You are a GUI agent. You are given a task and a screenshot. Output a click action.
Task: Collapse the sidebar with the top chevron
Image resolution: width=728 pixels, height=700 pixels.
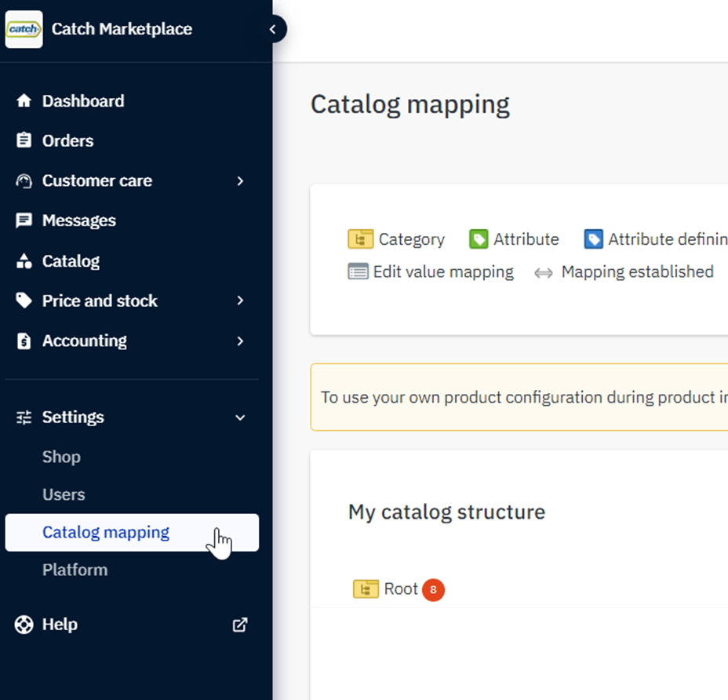(272, 28)
